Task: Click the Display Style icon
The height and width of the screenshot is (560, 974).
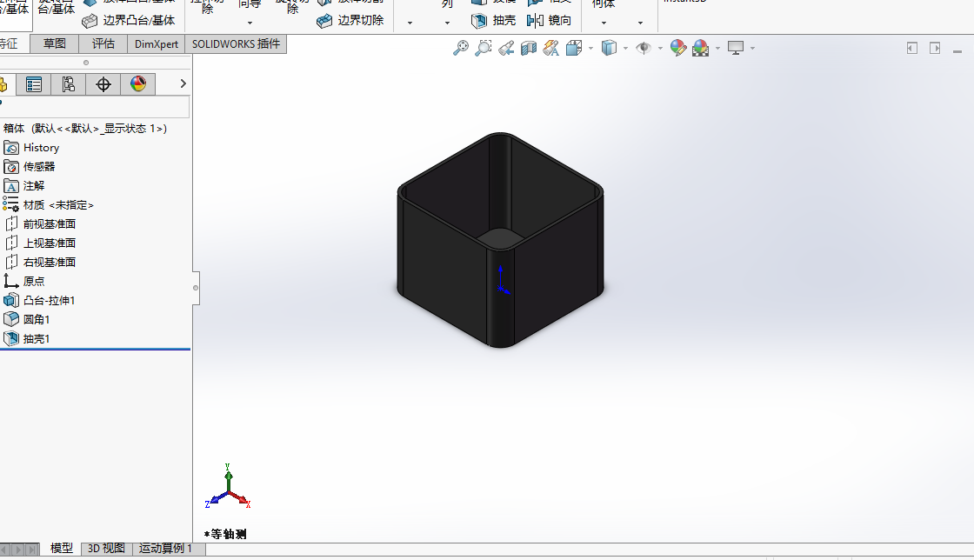Action: coord(610,48)
